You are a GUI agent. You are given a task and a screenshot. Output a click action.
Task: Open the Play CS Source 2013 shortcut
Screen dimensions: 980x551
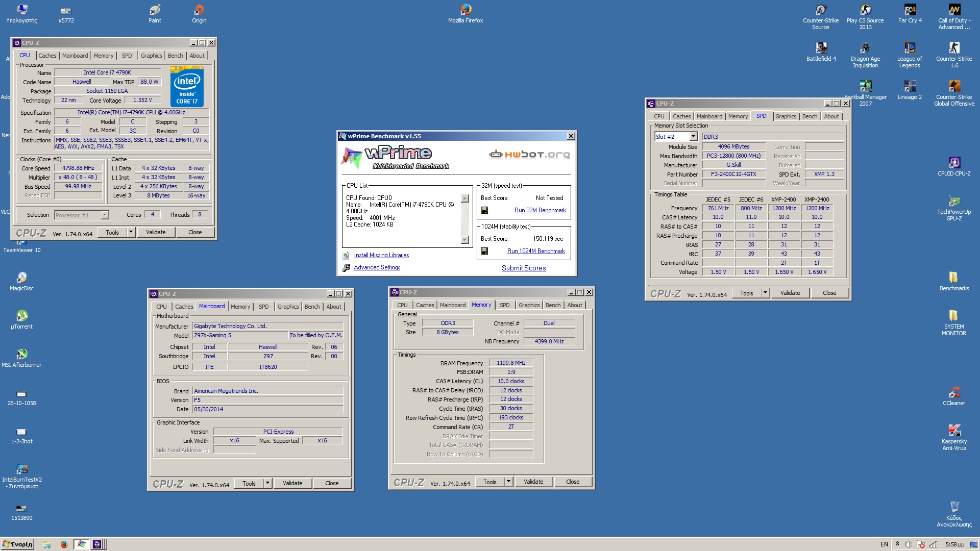point(865,17)
